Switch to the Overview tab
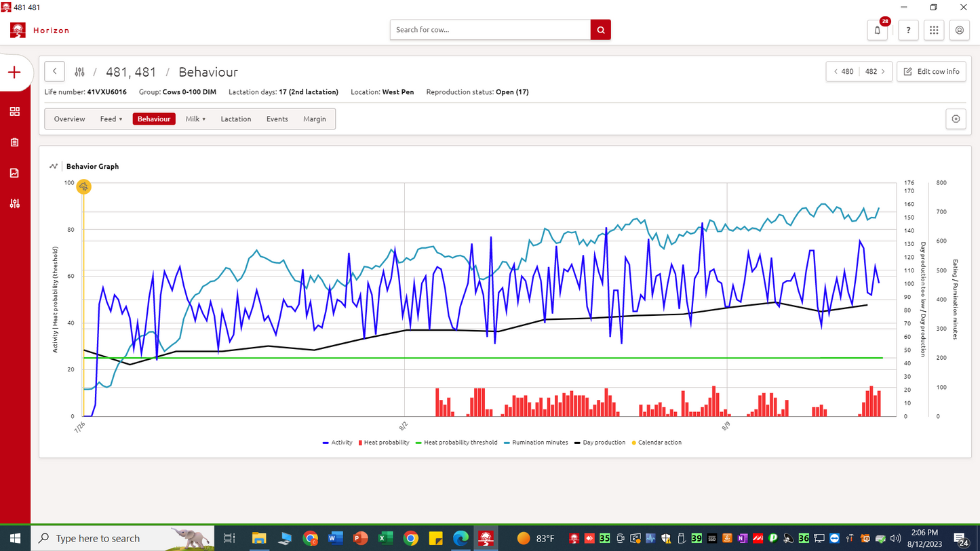This screenshot has width=980, height=551. (x=69, y=119)
